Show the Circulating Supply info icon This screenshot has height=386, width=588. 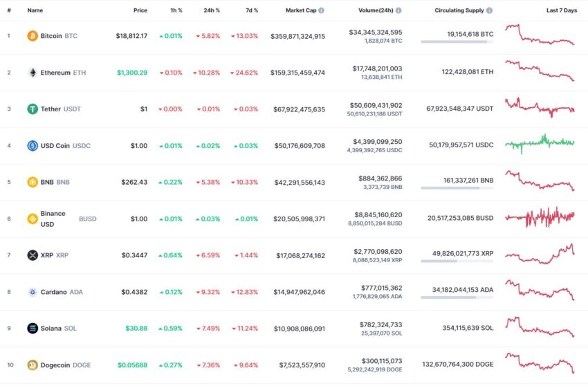pos(489,10)
